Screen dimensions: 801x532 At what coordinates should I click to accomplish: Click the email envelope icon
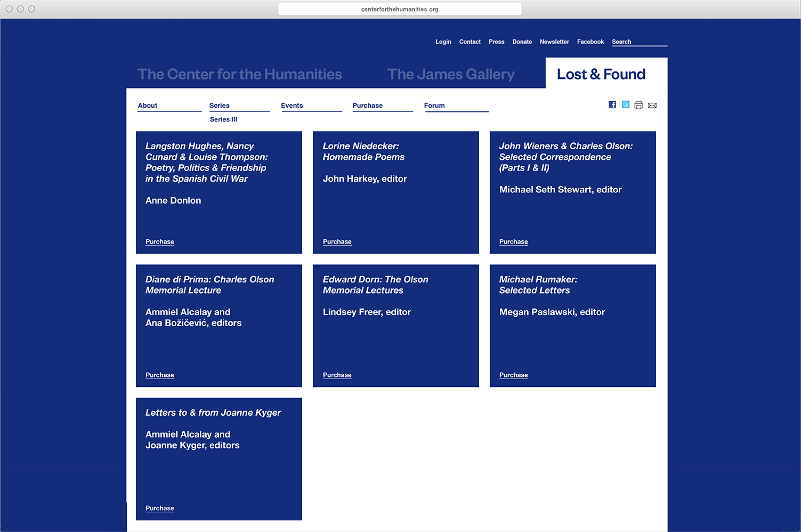coord(652,106)
